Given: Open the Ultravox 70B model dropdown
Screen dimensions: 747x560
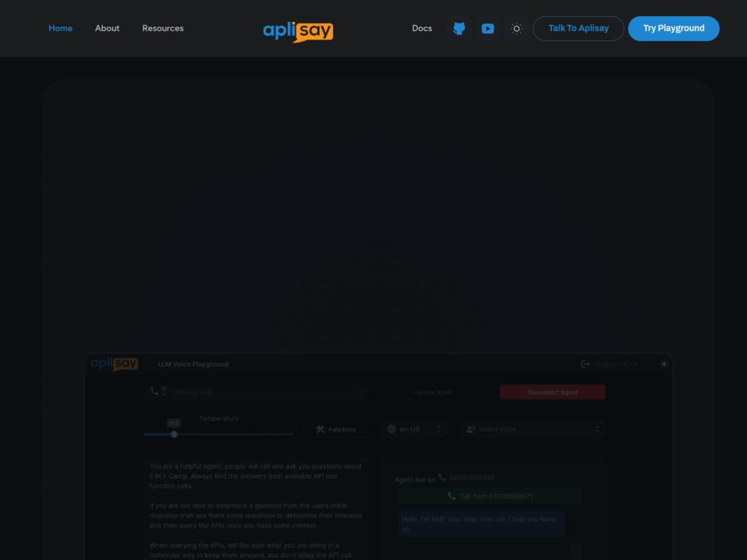Looking at the screenshot, I should (256, 392).
